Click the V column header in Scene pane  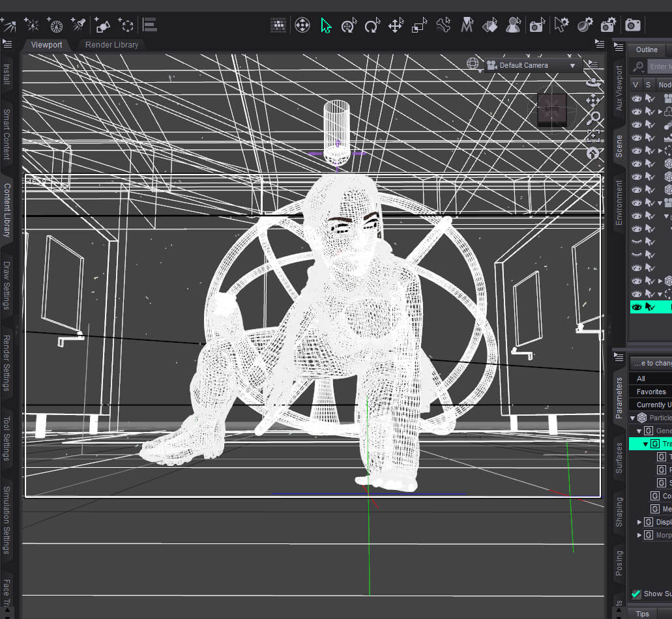[x=635, y=85]
